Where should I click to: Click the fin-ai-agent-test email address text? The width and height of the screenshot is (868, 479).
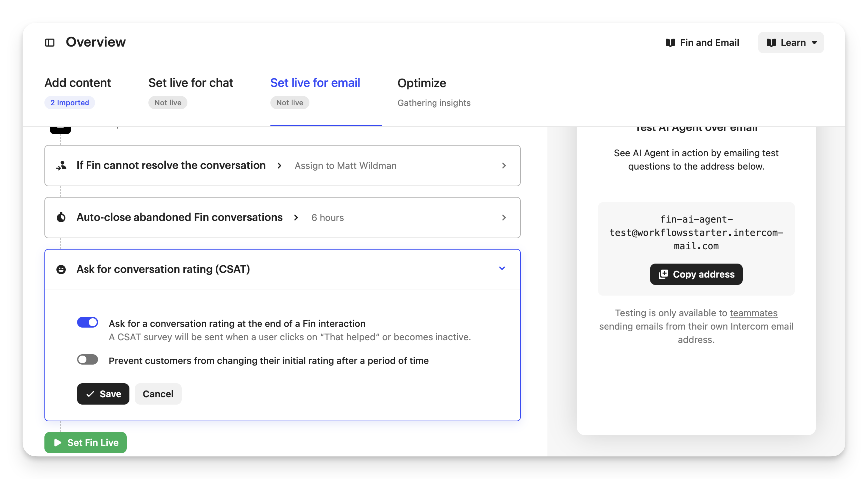coord(696,232)
